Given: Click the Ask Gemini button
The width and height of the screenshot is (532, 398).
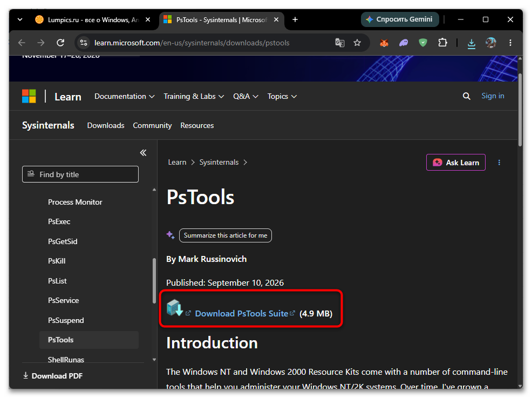Looking at the screenshot, I should [400, 19].
